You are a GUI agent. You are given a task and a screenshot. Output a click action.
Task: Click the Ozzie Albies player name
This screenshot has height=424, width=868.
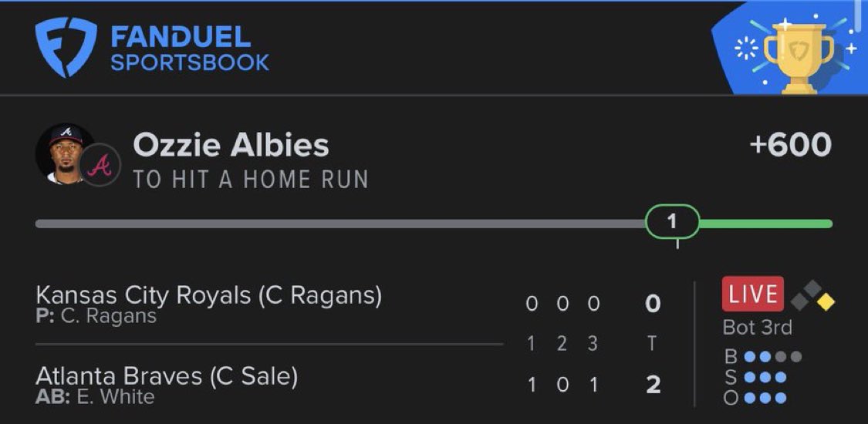[x=231, y=145]
